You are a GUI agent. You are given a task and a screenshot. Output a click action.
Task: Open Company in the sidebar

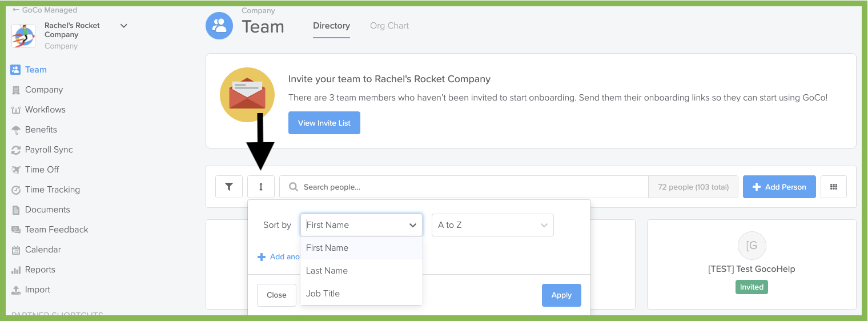(x=44, y=90)
